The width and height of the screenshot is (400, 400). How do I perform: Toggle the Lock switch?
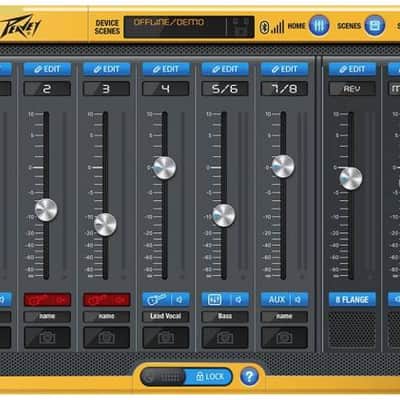coord(187,377)
